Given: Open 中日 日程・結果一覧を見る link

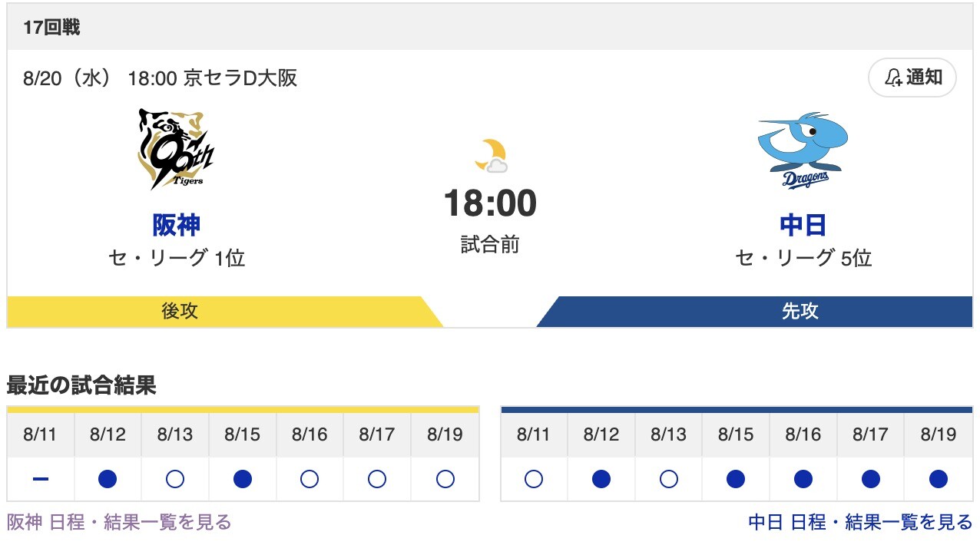Looking at the screenshot, I should [x=860, y=523].
